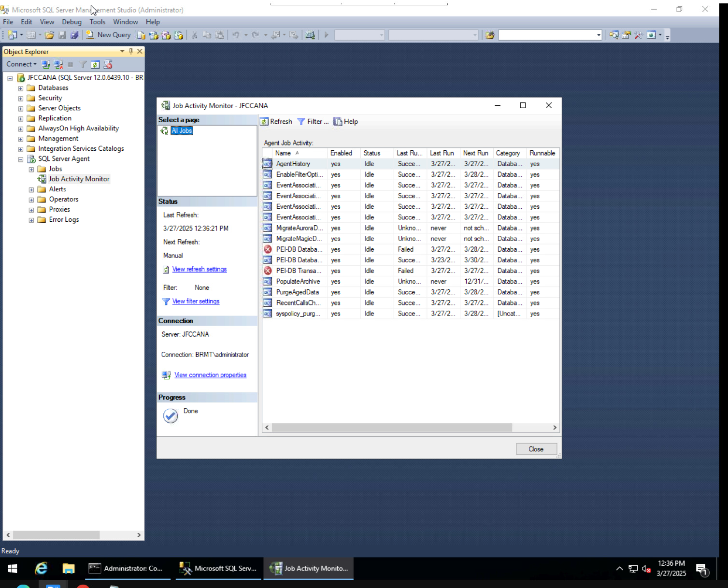Open the Window menu
Viewport: 728px width, 588px height.
tap(126, 22)
